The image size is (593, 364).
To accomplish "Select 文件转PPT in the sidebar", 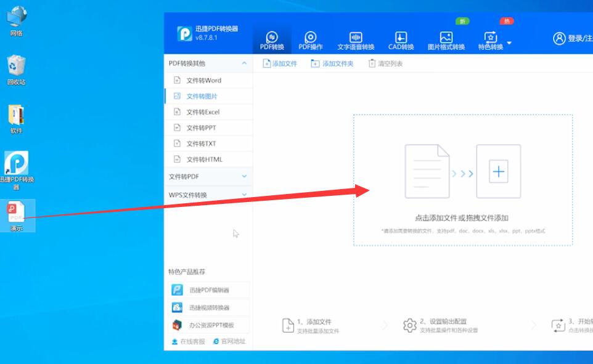I will point(209,127).
